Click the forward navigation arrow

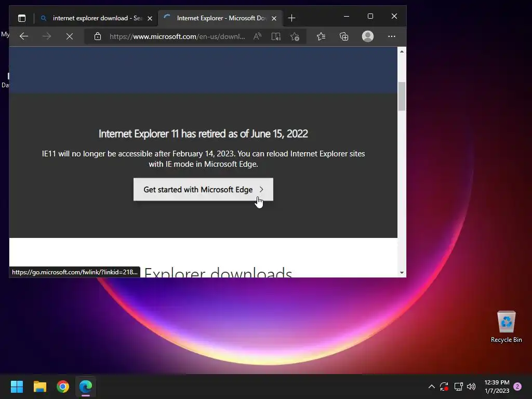tap(46, 36)
